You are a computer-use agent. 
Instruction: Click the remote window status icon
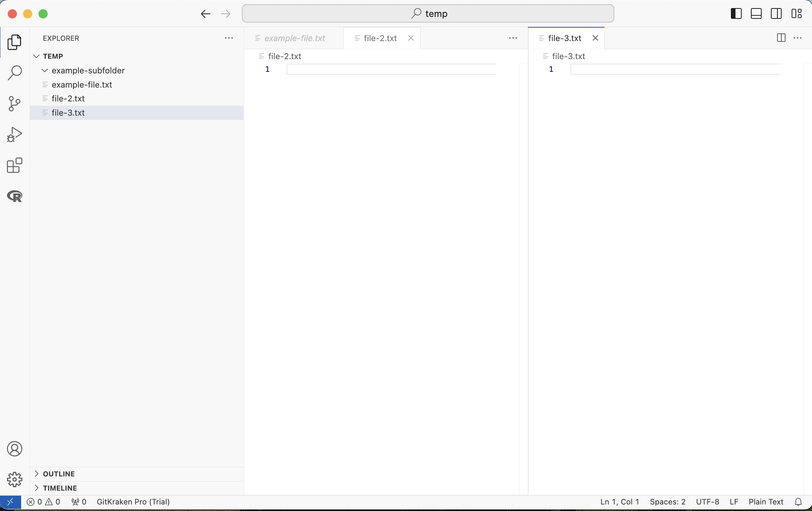click(10, 502)
